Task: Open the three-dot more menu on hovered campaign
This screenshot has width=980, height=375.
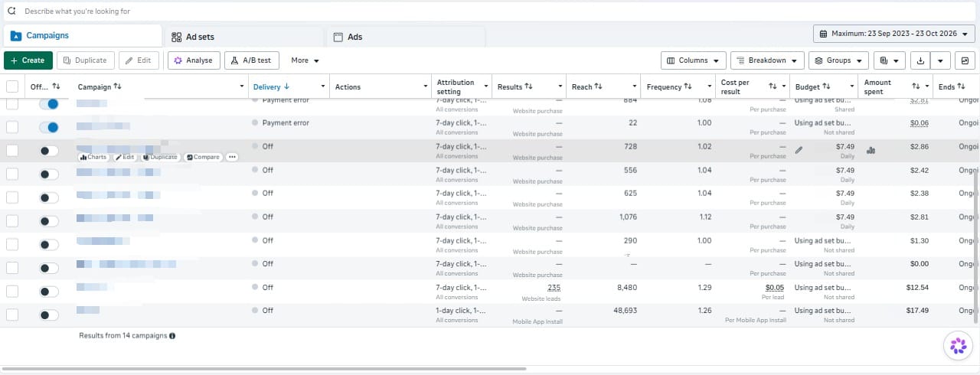Action: click(x=232, y=157)
